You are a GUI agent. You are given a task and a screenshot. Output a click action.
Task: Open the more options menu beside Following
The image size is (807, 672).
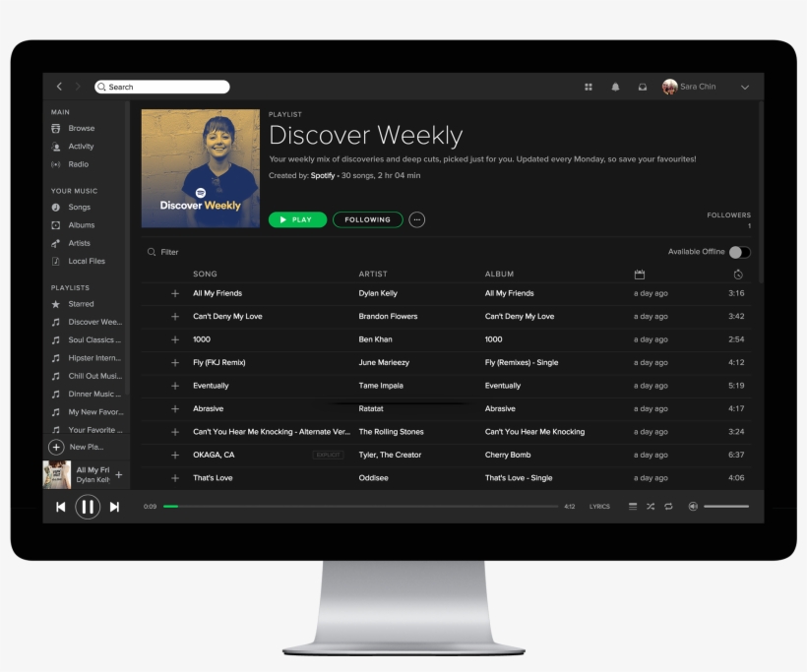(416, 219)
